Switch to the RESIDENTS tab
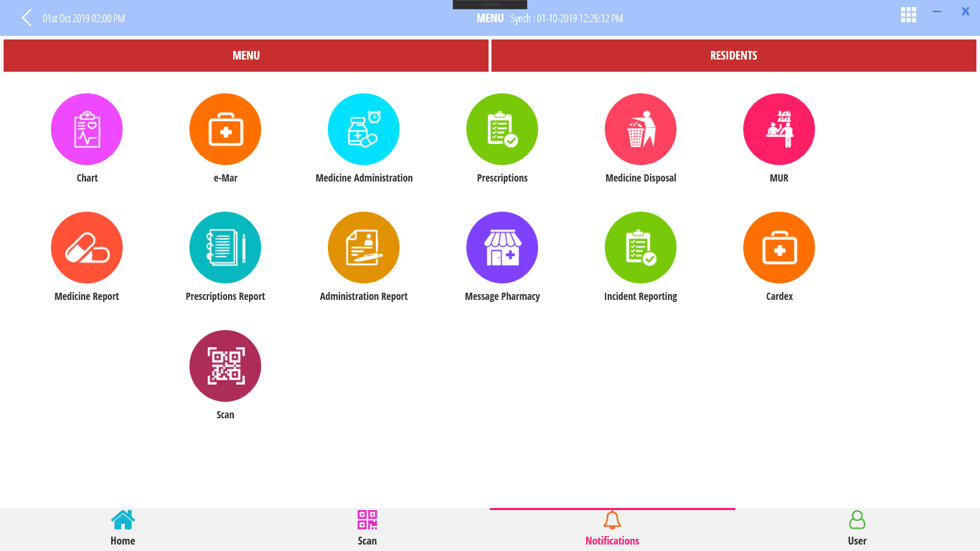Viewport: 980px width, 551px height. [x=733, y=55]
